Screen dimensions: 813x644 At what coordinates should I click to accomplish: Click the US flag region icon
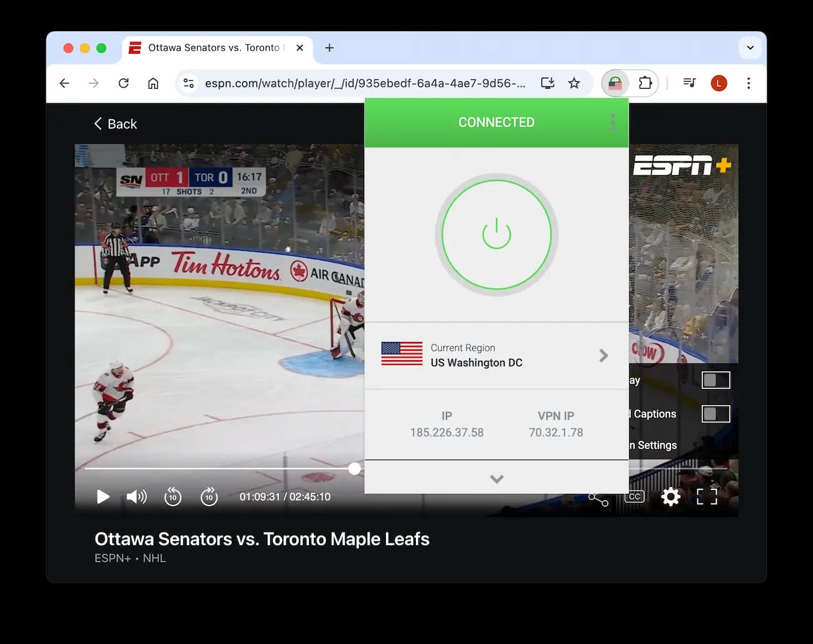(x=401, y=354)
